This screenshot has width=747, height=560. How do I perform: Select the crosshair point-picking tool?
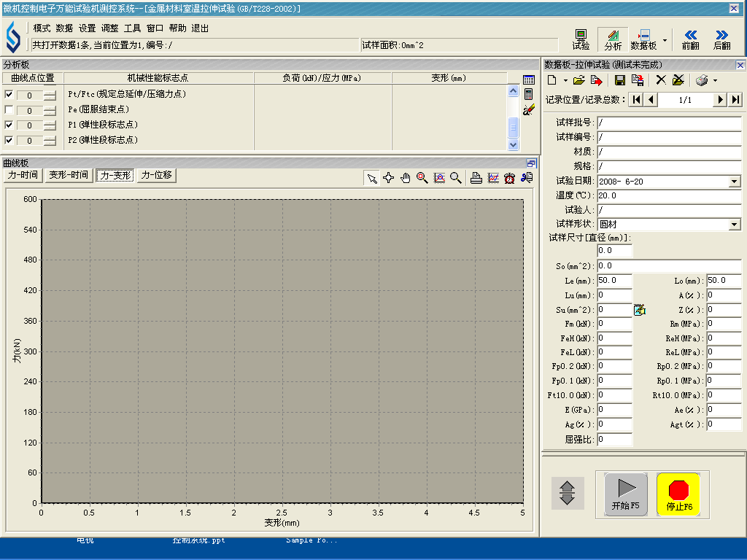[389, 177]
